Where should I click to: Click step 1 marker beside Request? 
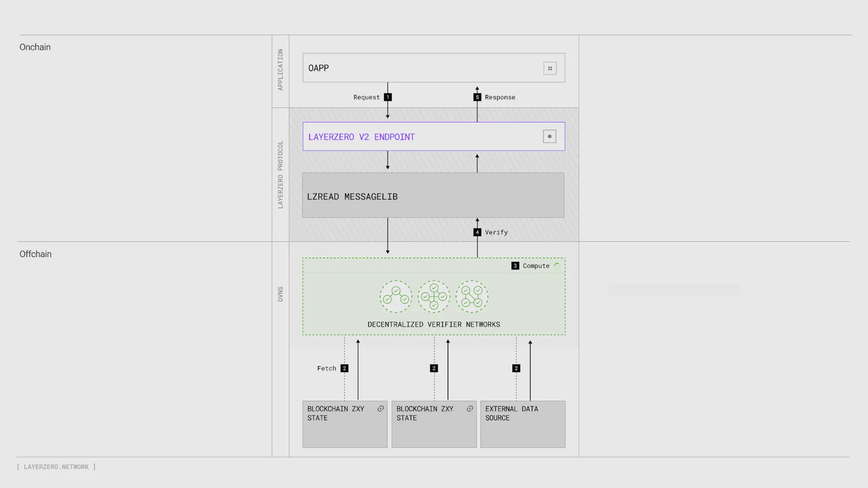click(x=388, y=97)
